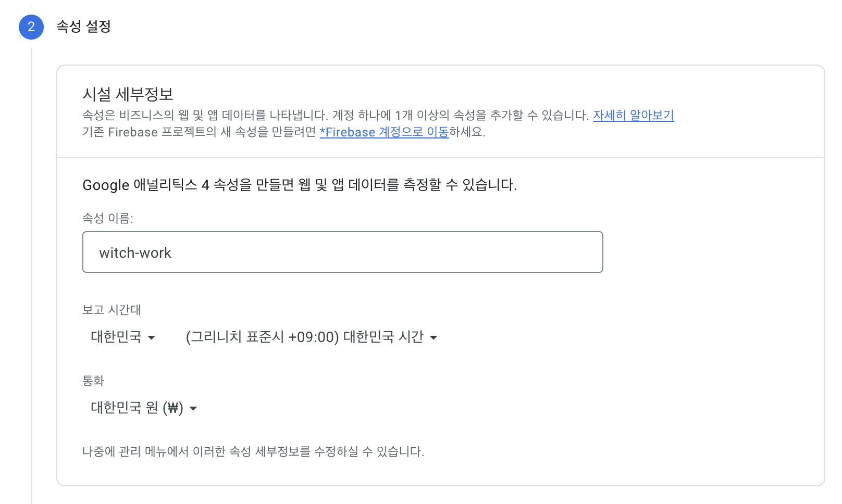Click the '속성은 비즈니스의 웹 및 앱' description text
The height and width of the screenshot is (504, 842).
(336, 115)
